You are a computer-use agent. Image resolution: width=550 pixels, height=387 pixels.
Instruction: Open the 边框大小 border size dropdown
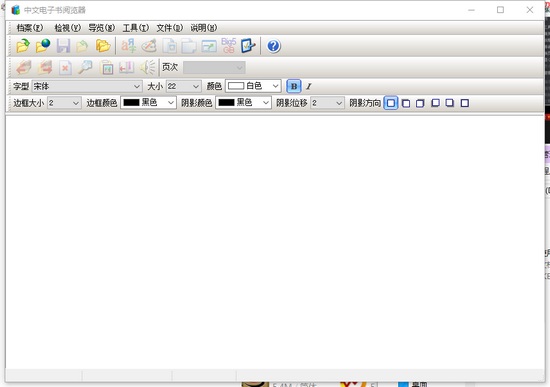[64, 103]
